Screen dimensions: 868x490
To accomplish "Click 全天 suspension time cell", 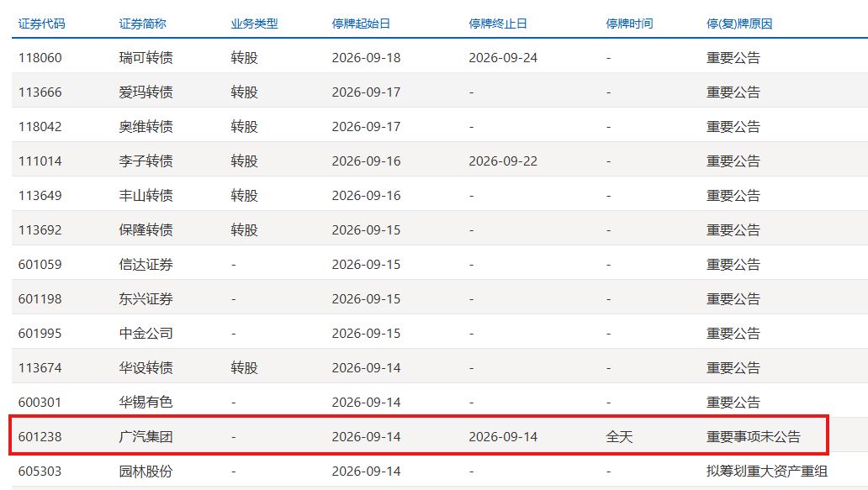I will pyautogui.click(x=619, y=437).
